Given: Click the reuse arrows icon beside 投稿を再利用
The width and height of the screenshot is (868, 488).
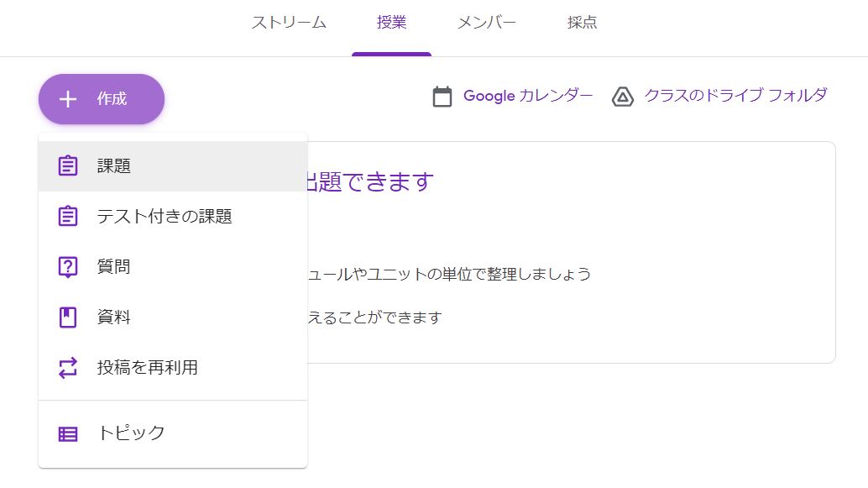Looking at the screenshot, I should [67, 367].
